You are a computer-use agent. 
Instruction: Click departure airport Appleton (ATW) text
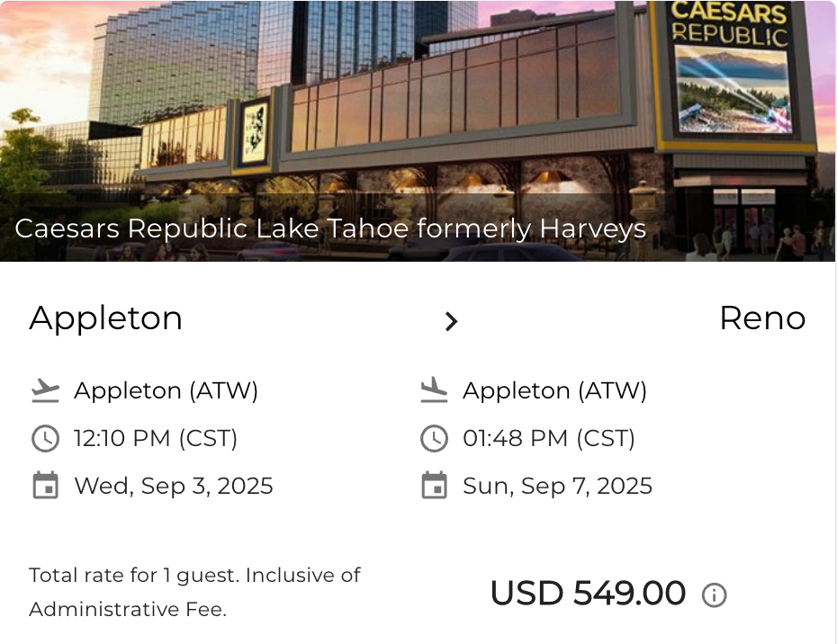[166, 391]
